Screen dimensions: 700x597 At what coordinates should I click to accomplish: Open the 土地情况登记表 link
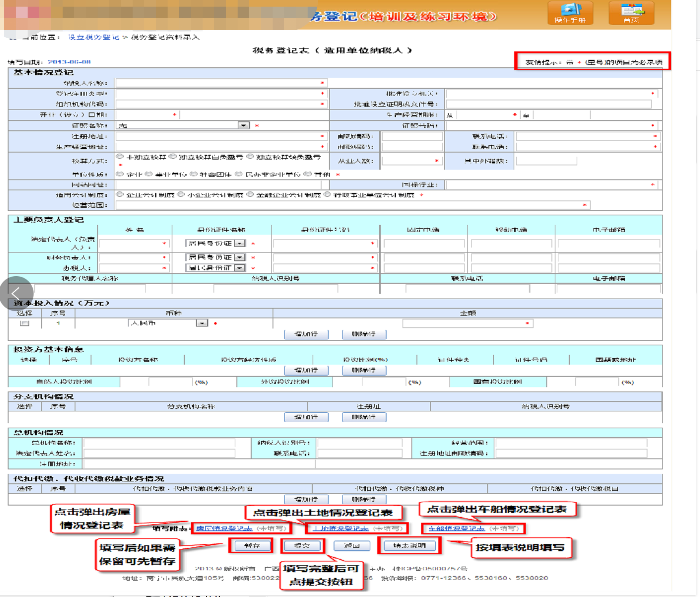(x=340, y=529)
